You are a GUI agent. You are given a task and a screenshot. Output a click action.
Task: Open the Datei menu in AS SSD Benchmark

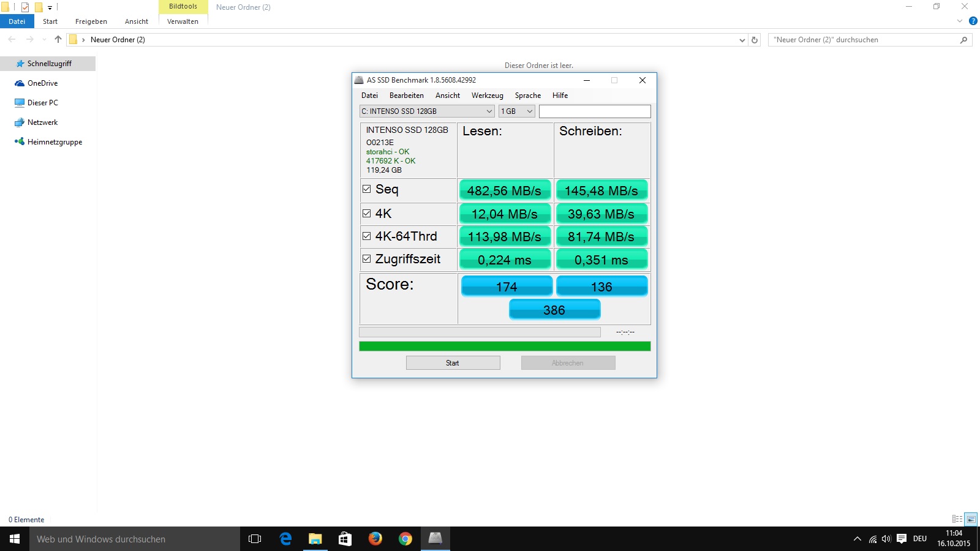369,96
